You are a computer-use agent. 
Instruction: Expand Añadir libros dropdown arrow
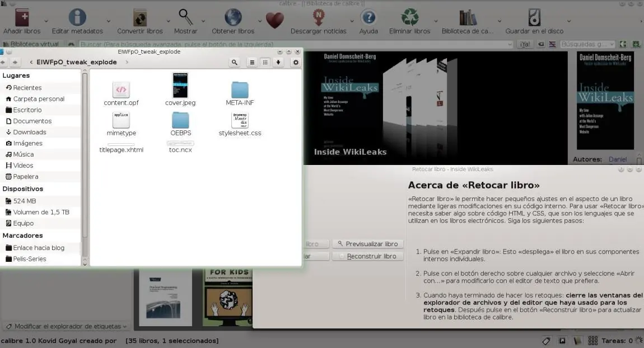[x=46, y=21]
